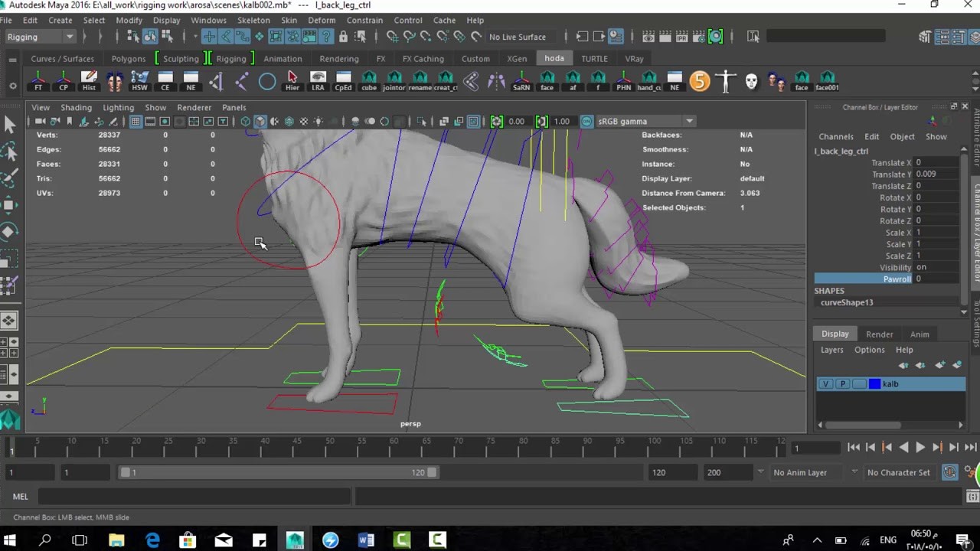The height and width of the screenshot is (551, 980).
Task: Click the SaRN shelf icon
Action: point(521,80)
